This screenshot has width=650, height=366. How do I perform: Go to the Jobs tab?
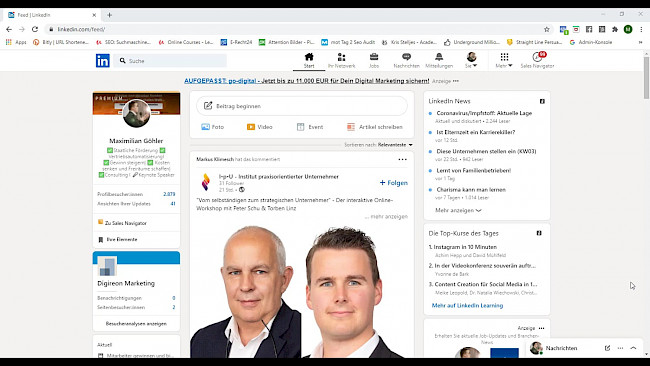374,61
